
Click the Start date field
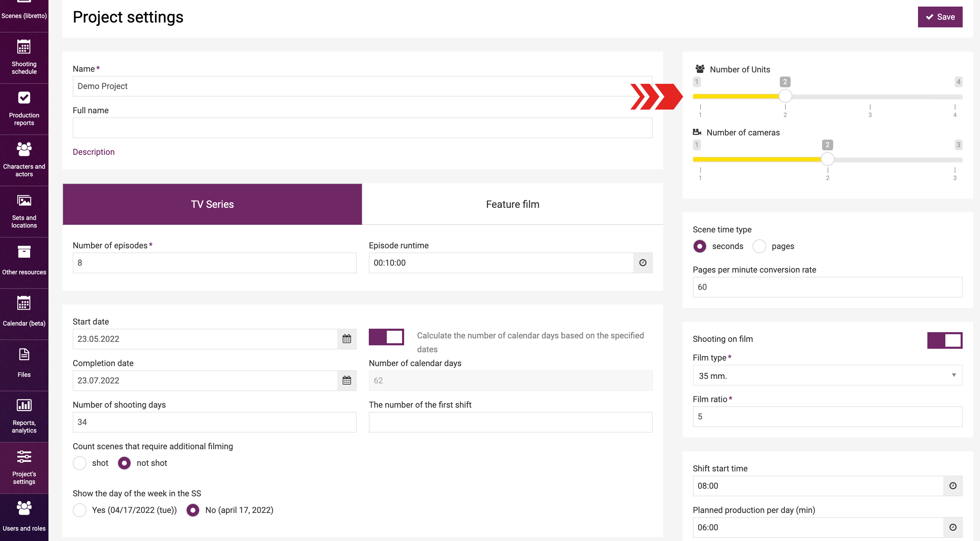[x=205, y=339]
